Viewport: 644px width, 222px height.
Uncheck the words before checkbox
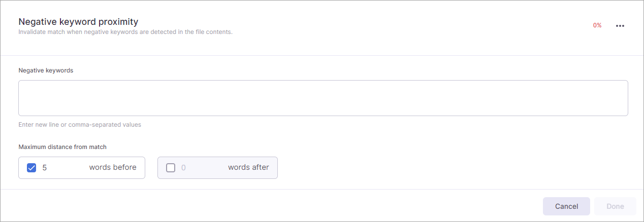tap(31, 168)
